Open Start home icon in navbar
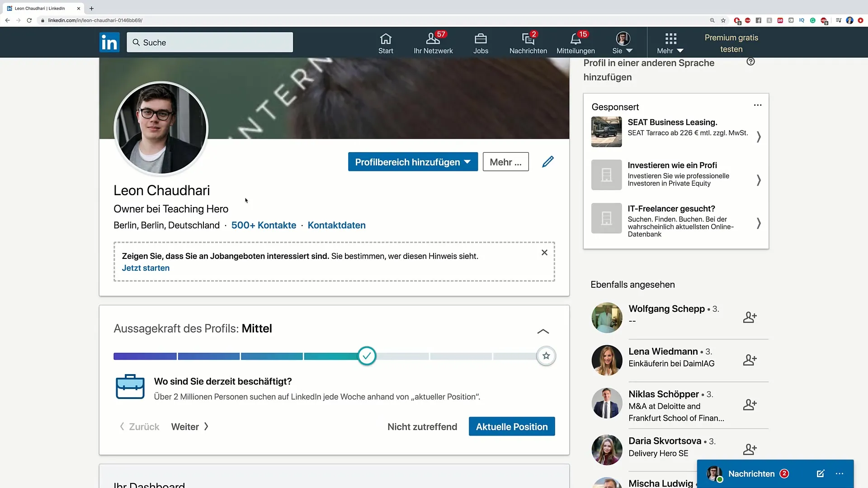 (386, 43)
